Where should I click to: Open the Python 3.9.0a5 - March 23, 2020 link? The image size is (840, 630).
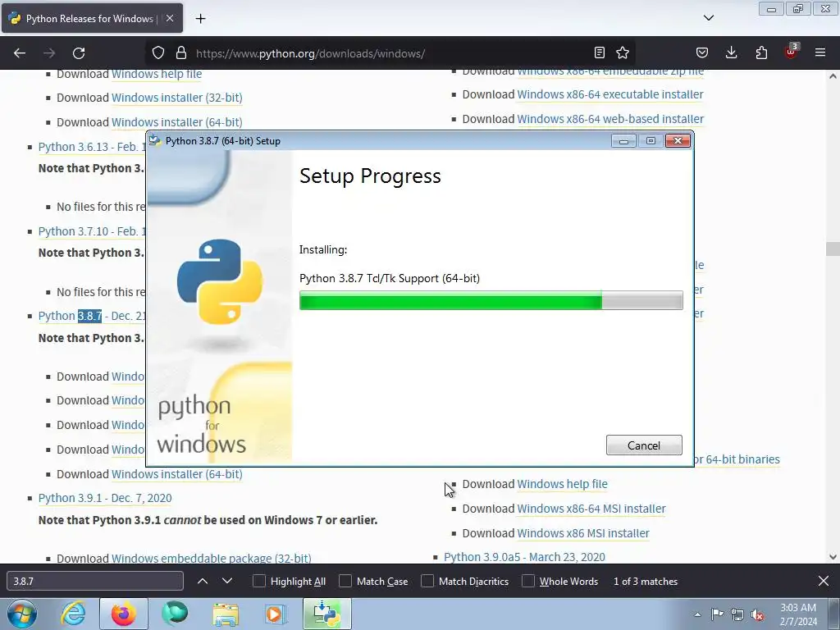pos(524,557)
